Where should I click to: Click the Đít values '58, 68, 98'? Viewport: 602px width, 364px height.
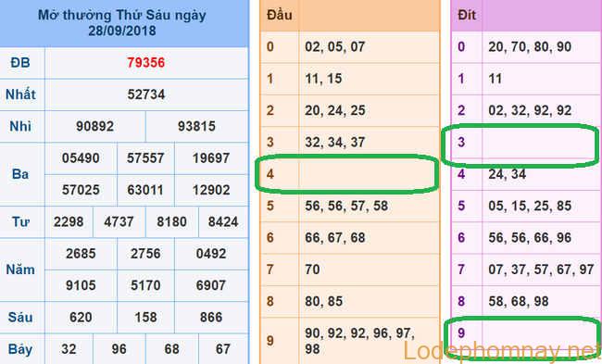519,301
